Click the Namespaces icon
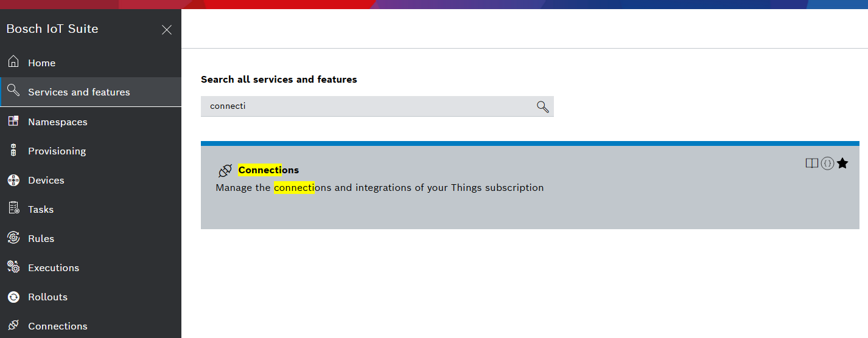868x338 pixels. point(13,121)
